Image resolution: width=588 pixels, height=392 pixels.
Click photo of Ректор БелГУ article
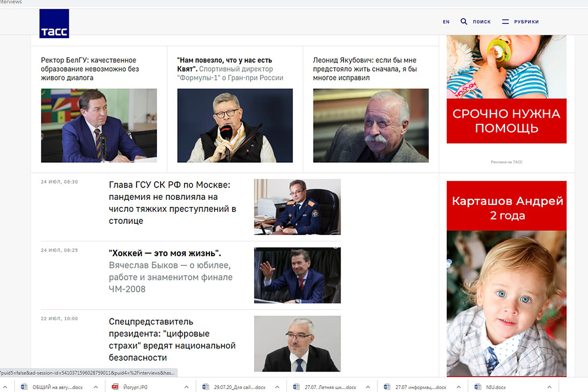point(99,125)
